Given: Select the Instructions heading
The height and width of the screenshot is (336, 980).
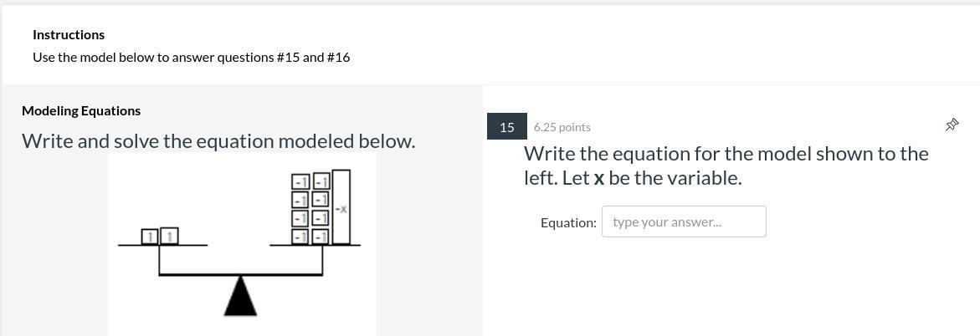Looking at the screenshot, I should pos(69,35).
